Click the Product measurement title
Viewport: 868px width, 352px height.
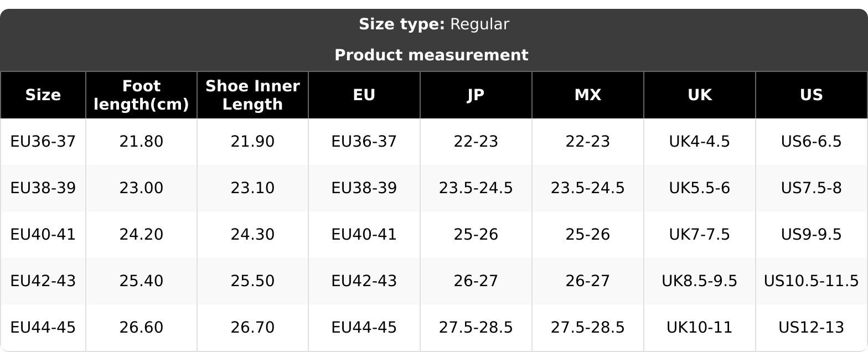pyautogui.click(x=431, y=55)
